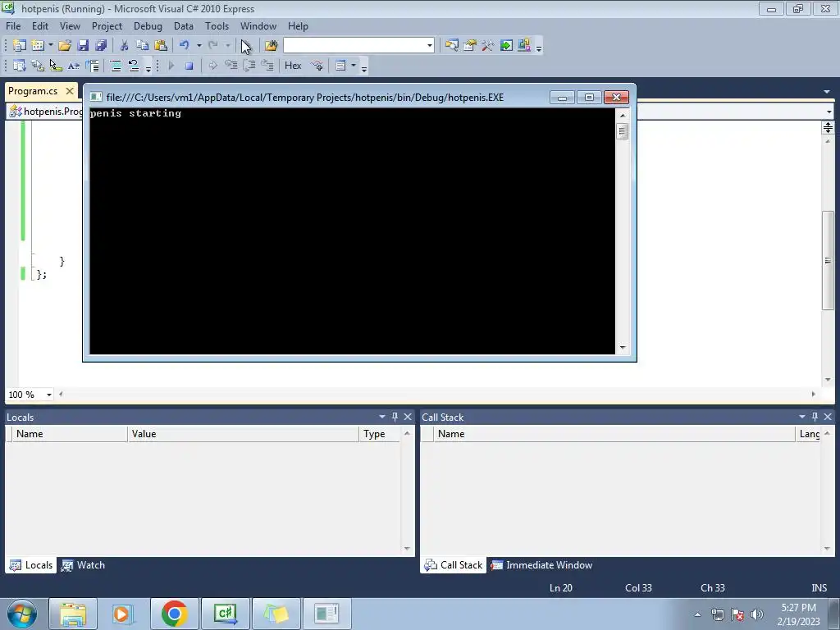
Task: Open the Add New Item dropdown arrow
Action: click(50, 46)
